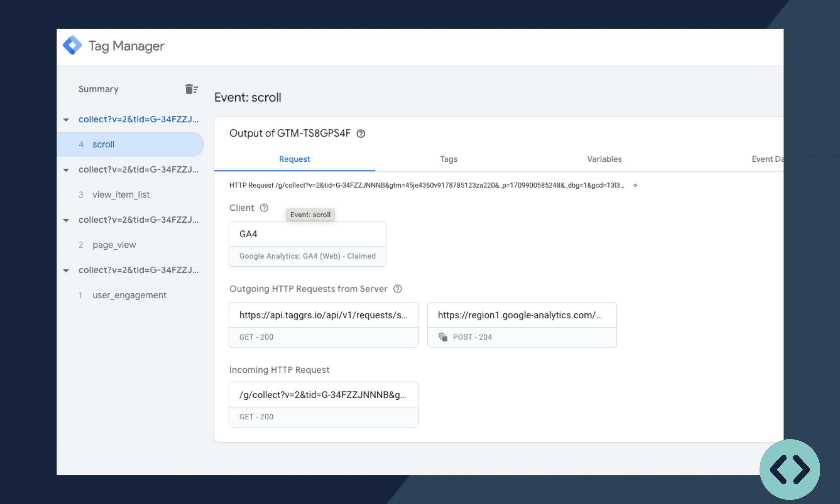Switch to the Tags tab
Screen dimensions: 840x504
click(x=448, y=159)
